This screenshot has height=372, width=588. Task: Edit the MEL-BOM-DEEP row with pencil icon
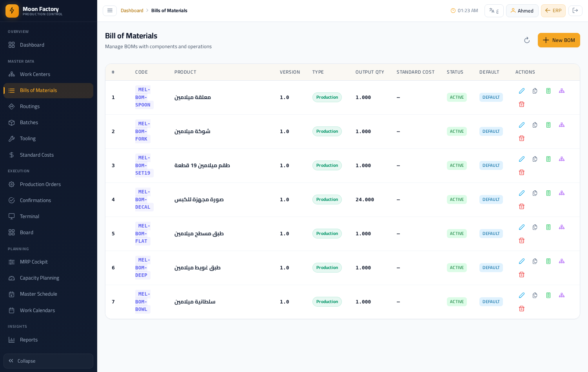tap(522, 261)
